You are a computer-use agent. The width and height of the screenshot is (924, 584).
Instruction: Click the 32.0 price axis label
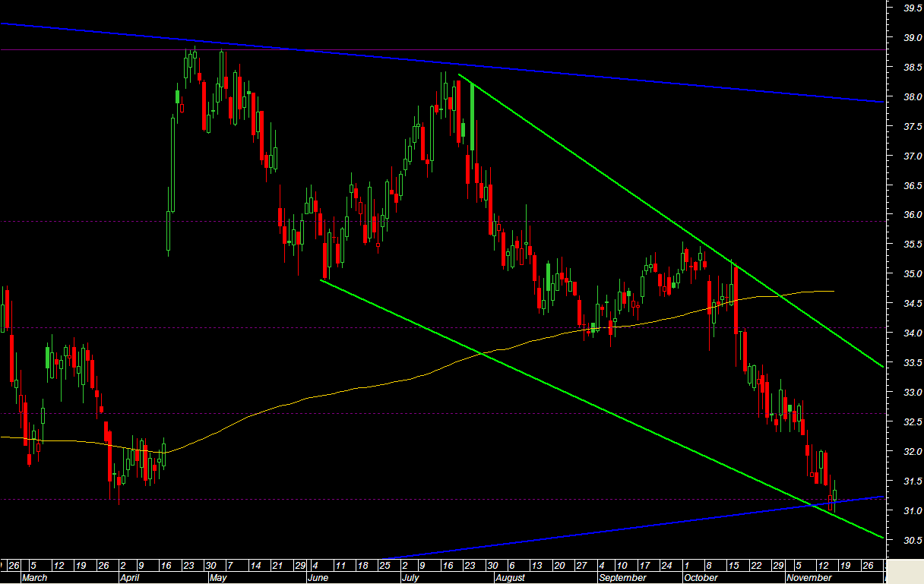(912, 452)
